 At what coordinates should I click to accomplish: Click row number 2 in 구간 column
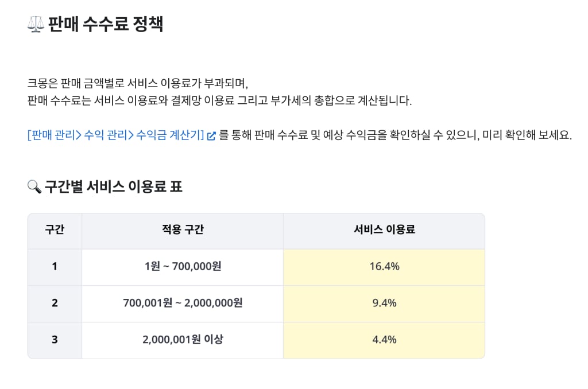pos(55,304)
